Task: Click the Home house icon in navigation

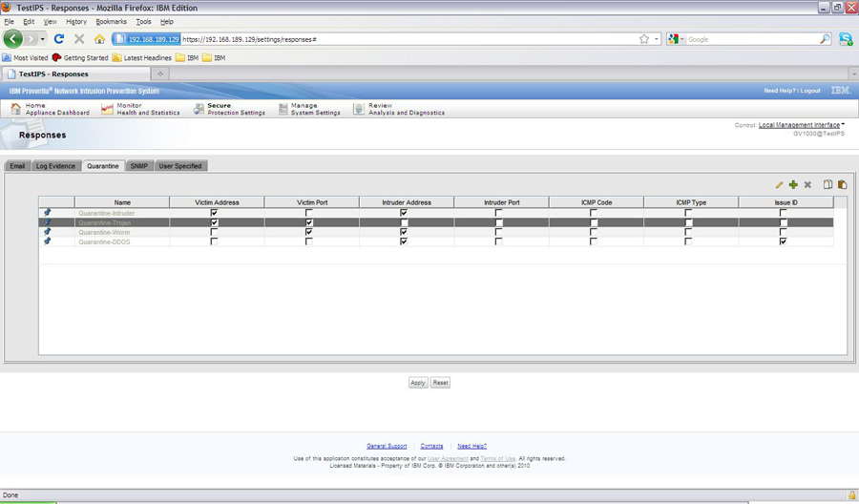Action: tap(16, 109)
